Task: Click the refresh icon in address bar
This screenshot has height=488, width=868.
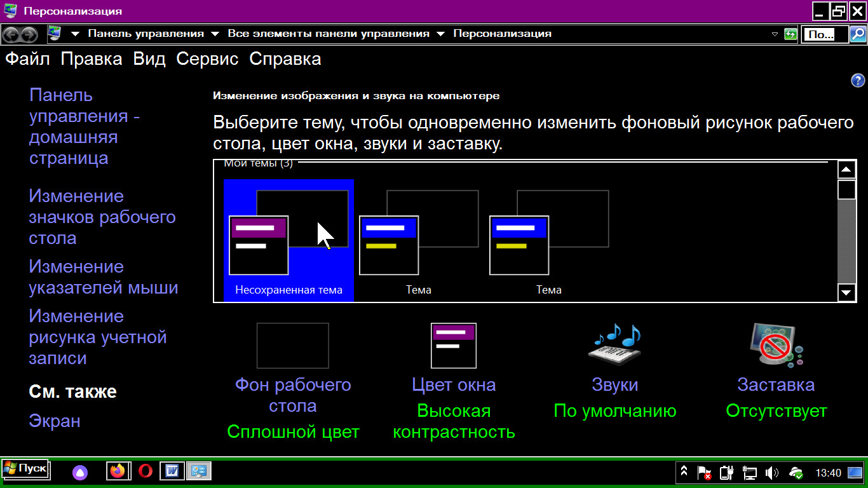Action: [790, 34]
